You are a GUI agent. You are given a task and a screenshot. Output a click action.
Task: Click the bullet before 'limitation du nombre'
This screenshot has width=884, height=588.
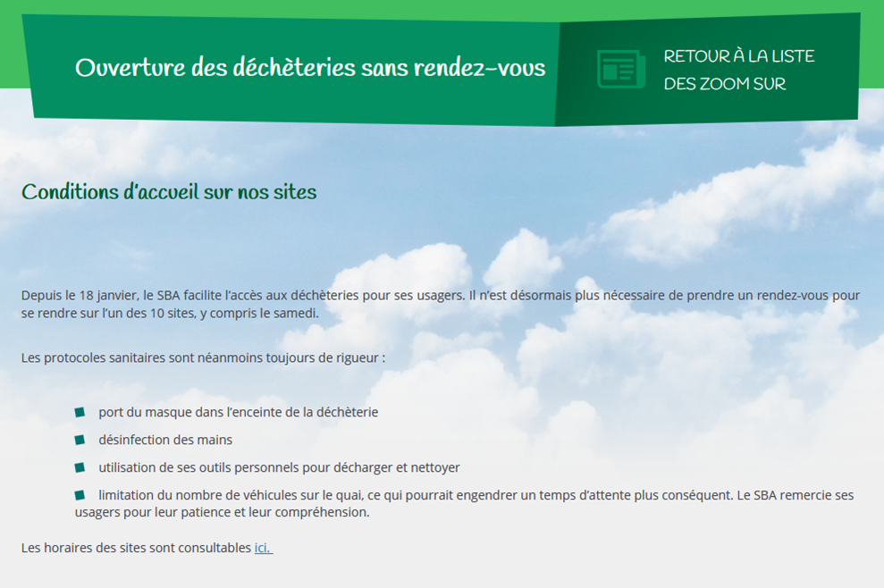80,495
